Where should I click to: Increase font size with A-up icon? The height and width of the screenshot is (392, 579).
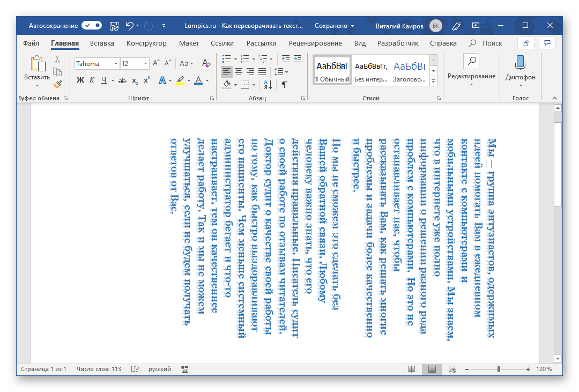click(156, 63)
